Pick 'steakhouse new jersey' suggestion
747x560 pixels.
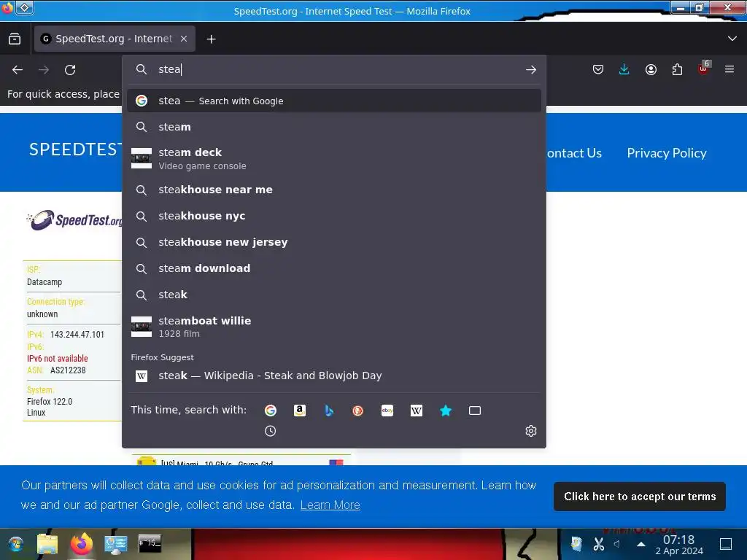[x=334, y=242]
